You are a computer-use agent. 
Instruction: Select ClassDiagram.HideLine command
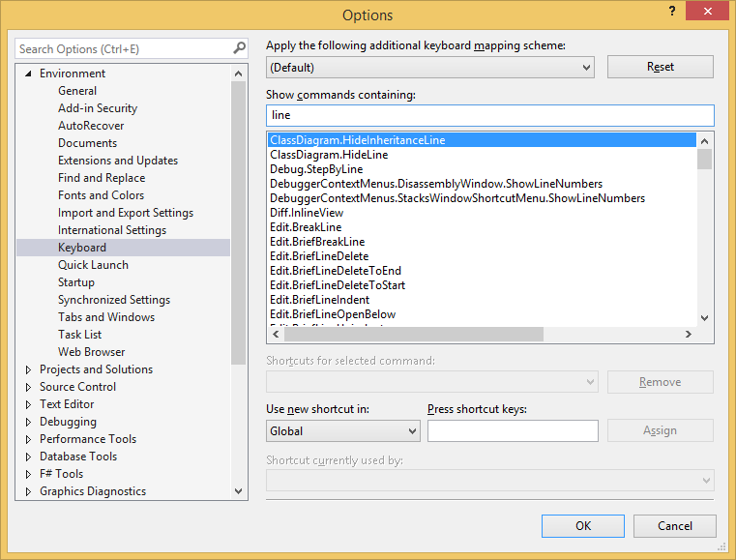tap(482, 155)
